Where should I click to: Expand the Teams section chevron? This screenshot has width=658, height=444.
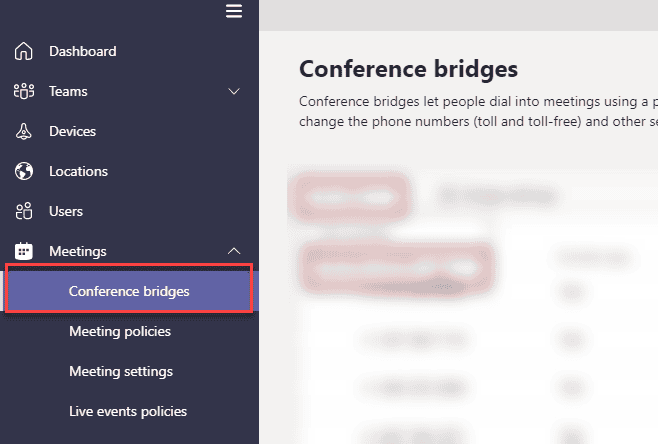234,91
